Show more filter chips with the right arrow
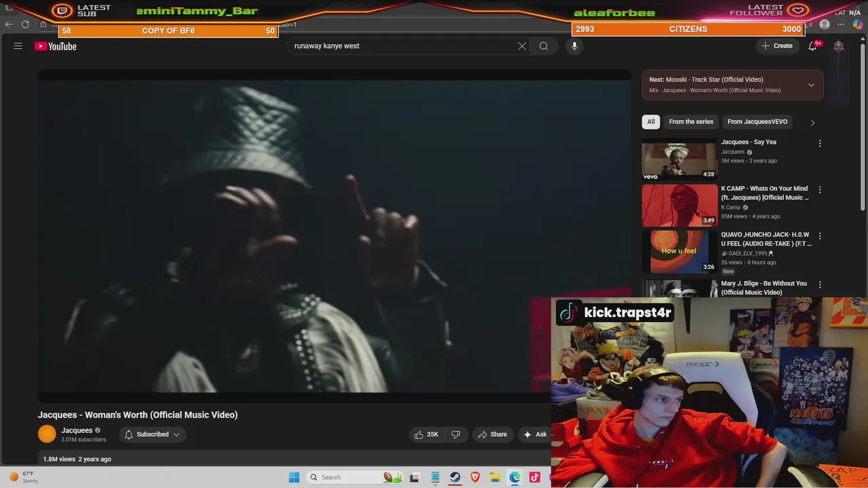 coord(812,123)
